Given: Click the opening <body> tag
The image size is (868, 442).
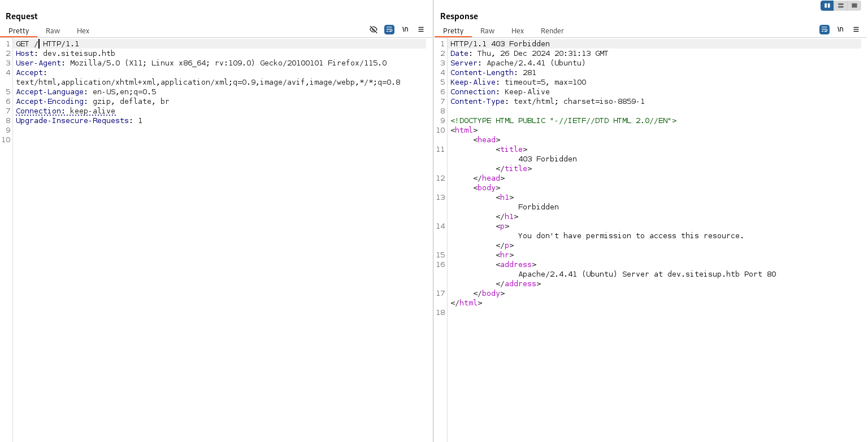Looking at the screenshot, I should 487,187.
